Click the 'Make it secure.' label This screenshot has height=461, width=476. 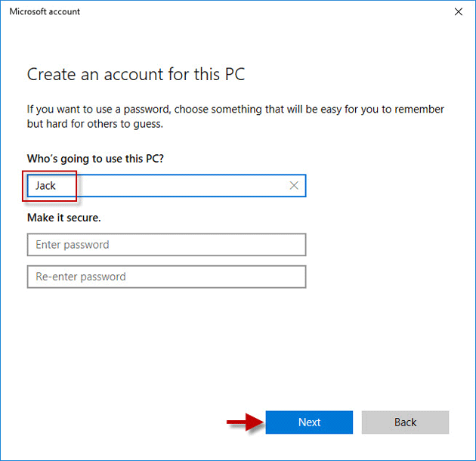click(64, 218)
